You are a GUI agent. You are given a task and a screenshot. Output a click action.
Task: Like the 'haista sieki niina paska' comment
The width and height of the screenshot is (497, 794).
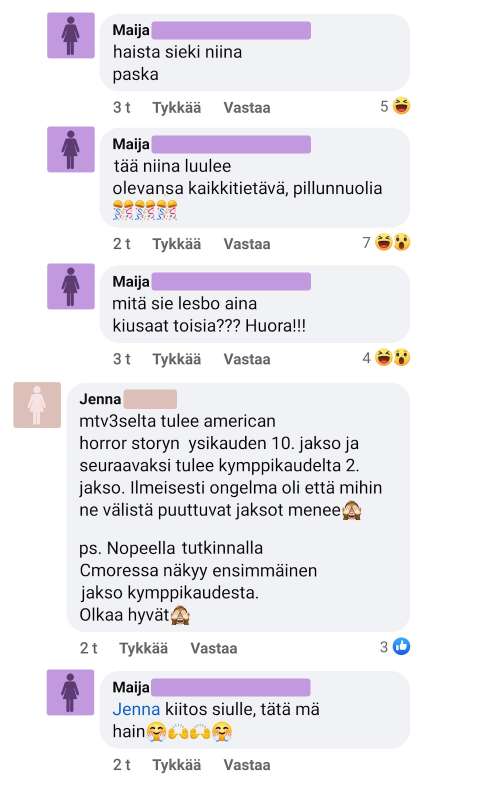coord(176,107)
